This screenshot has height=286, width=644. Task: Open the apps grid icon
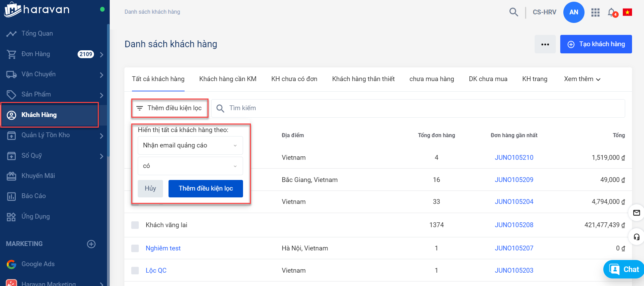pyautogui.click(x=595, y=13)
